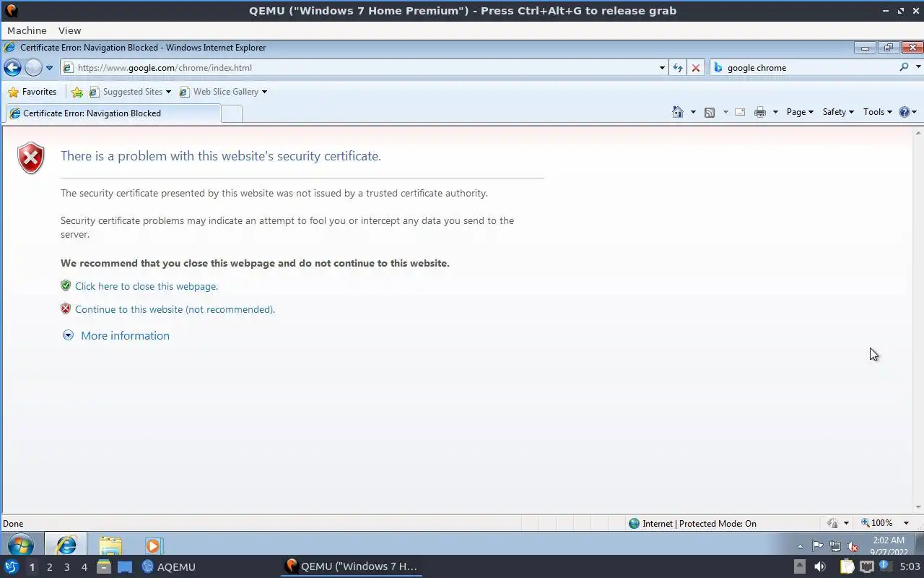Open the Safety menu

tap(838, 112)
